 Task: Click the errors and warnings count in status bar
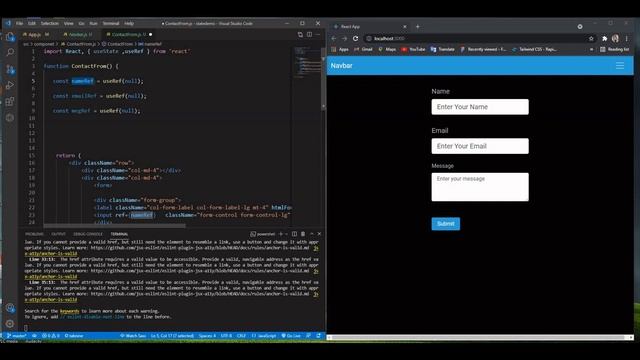[51, 336]
